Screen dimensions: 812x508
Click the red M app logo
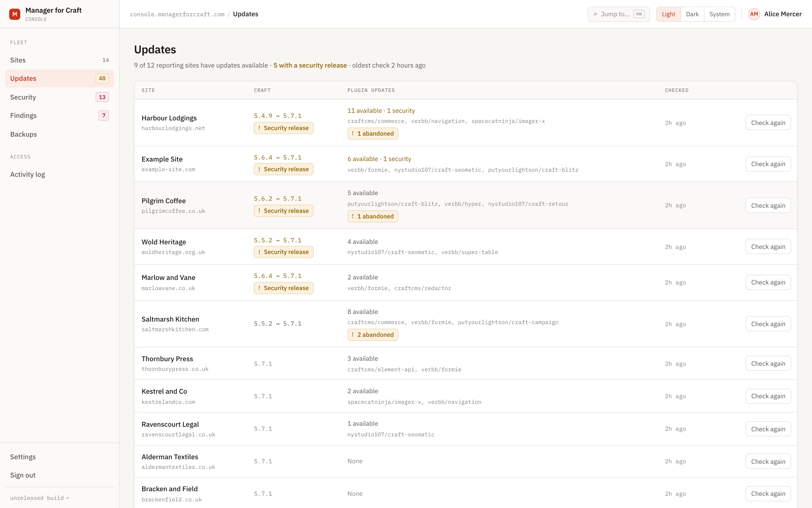(15, 14)
